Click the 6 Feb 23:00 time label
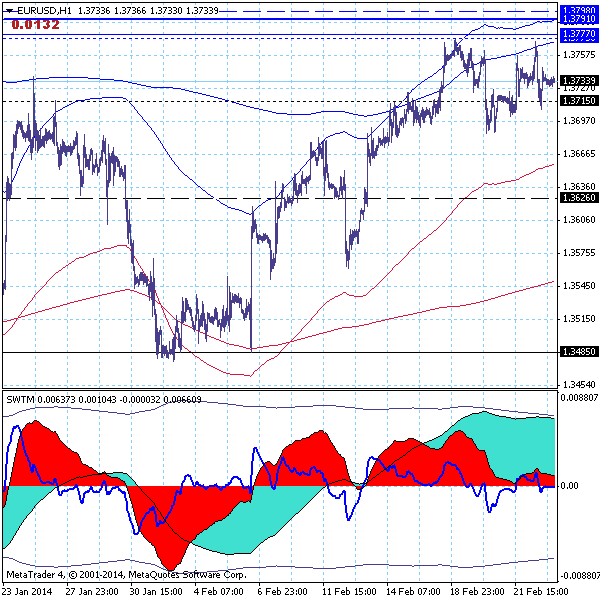This screenshot has height=600, width=600. pos(282,592)
